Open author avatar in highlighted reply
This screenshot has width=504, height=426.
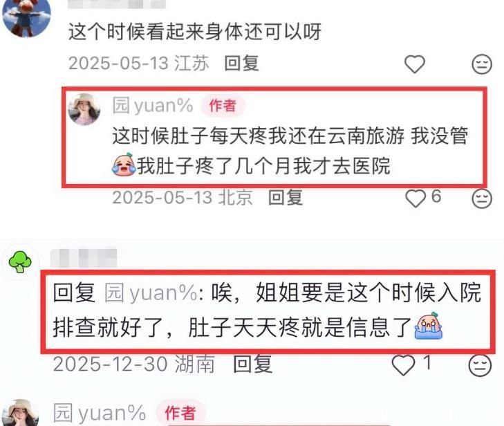click(84, 109)
